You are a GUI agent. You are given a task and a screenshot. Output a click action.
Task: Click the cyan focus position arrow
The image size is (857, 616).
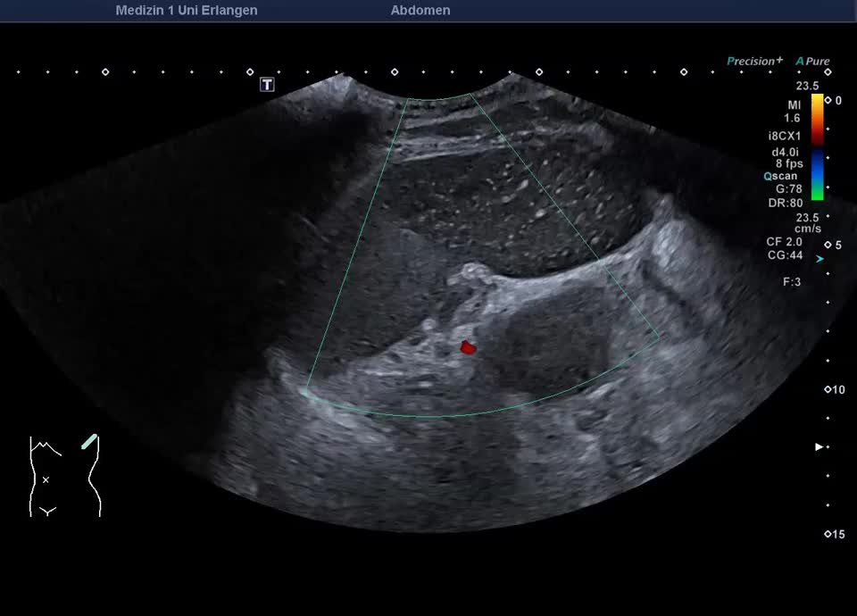[820, 258]
